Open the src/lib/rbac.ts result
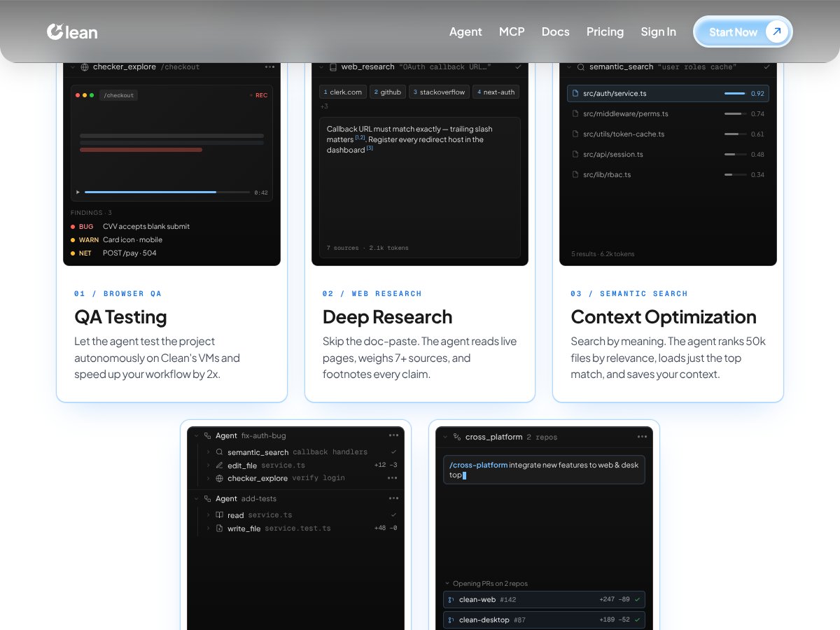Viewport: 840px width, 630px height. click(668, 174)
